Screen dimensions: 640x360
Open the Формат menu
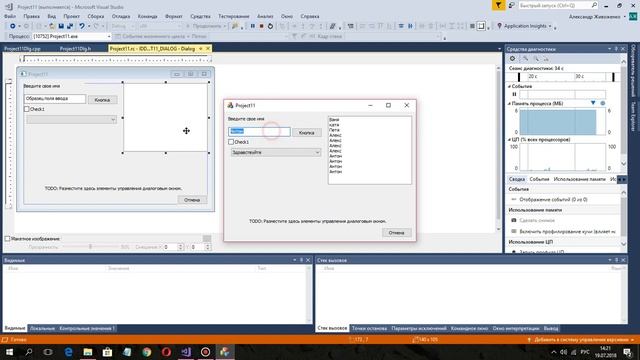[173, 16]
